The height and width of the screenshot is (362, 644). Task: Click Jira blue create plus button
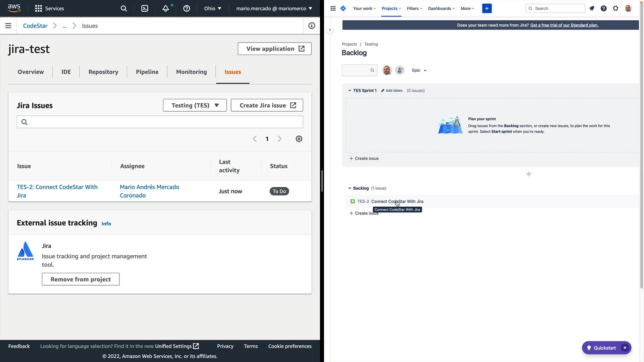[487, 8]
